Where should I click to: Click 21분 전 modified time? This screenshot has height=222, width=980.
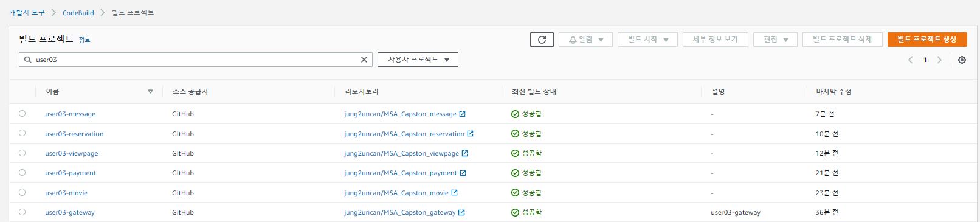[827, 173]
